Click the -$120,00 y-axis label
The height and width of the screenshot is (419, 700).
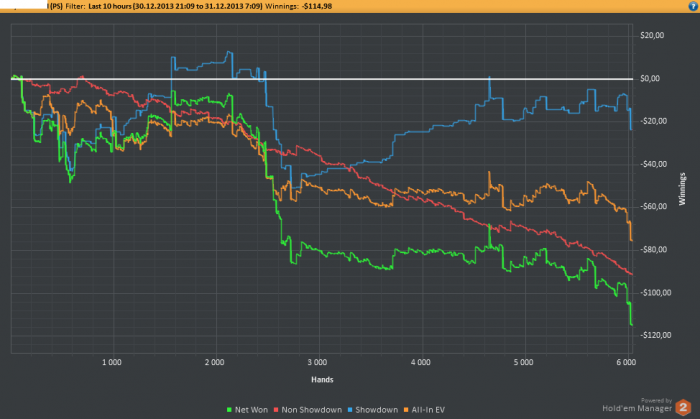tap(655, 335)
